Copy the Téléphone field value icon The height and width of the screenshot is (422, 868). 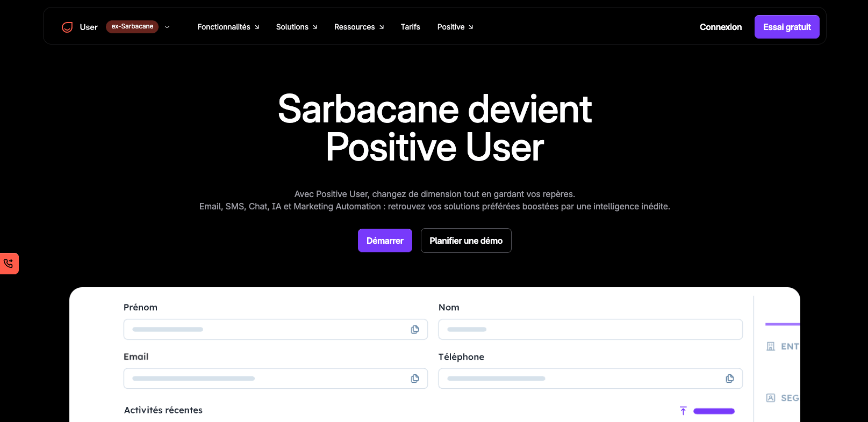point(730,379)
